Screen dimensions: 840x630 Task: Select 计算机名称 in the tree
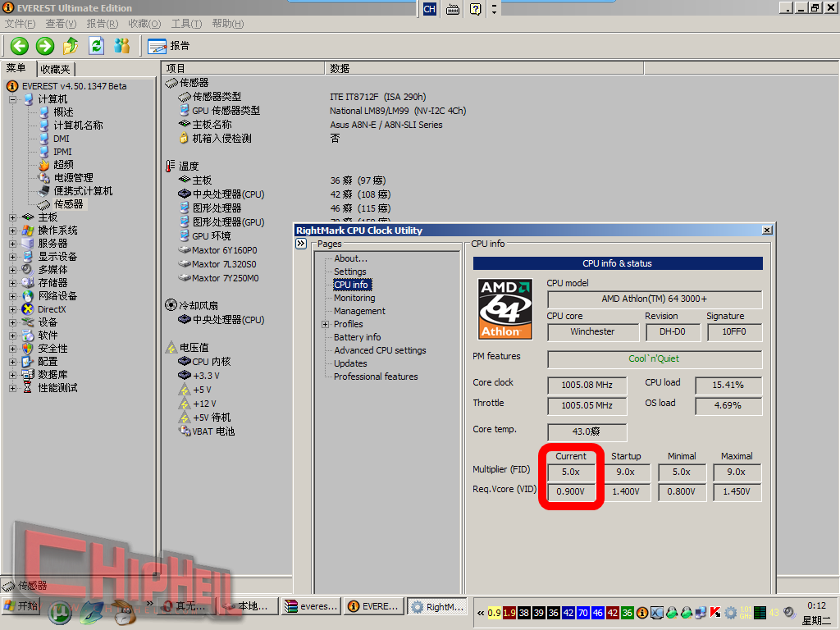point(78,126)
